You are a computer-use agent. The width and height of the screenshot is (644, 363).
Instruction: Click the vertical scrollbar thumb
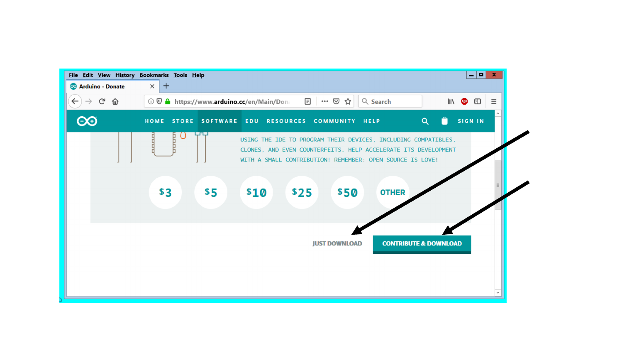pyautogui.click(x=498, y=185)
